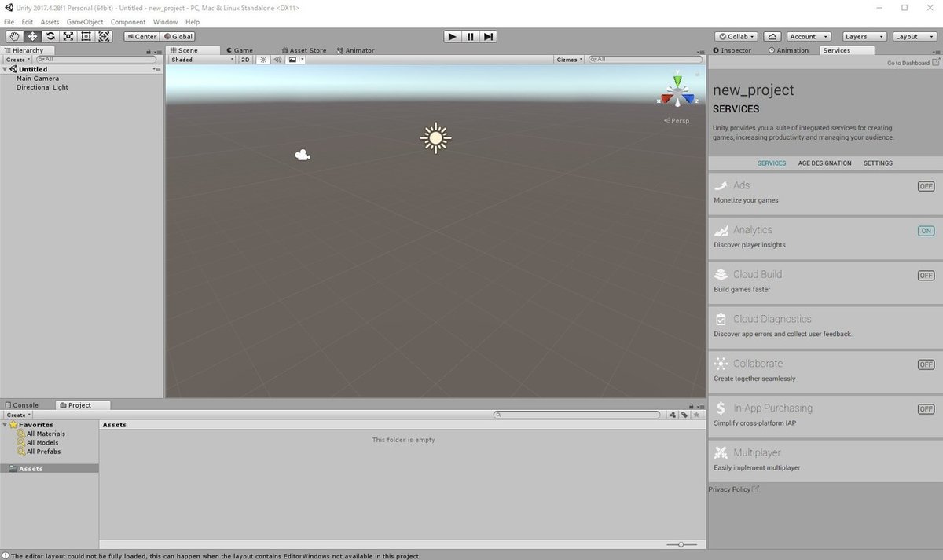The height and width of the screenshot is (560, 943).
Task: Open the scene effects dropdown arrow
Action: (x=302, y=60)
